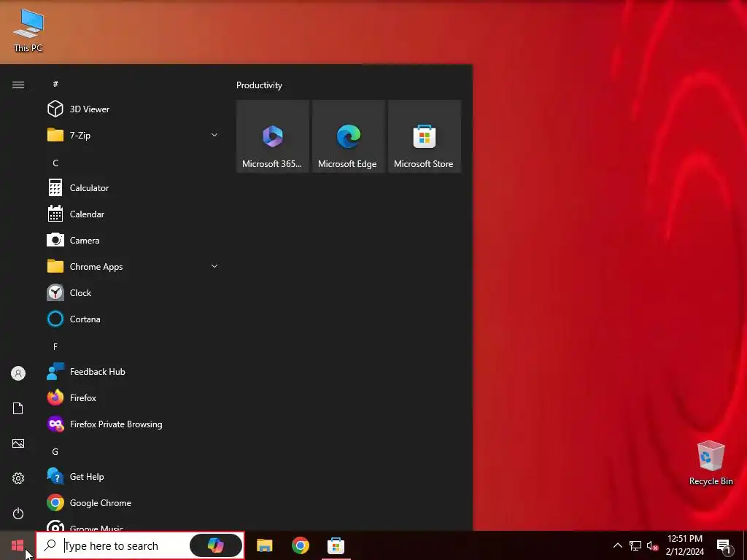Open Settings gear in Start sidebar
The width and height of the screenshot is (747, 560).
coord(18,478)
